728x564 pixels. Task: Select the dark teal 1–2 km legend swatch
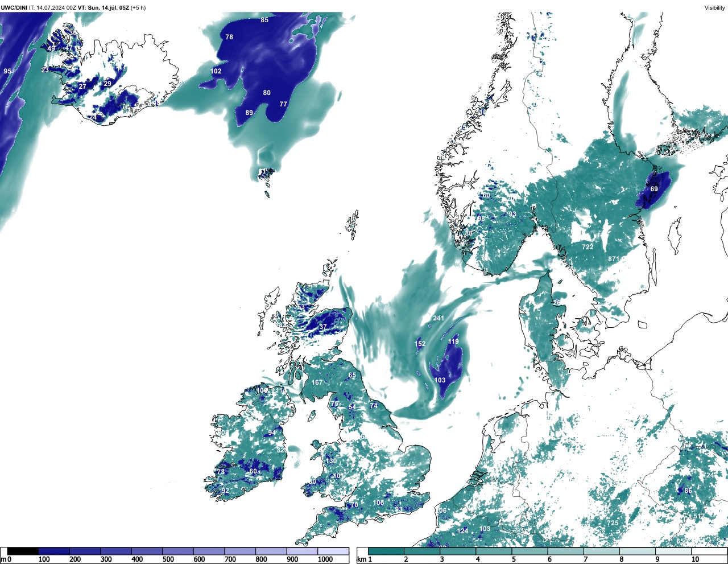(386, 551)
